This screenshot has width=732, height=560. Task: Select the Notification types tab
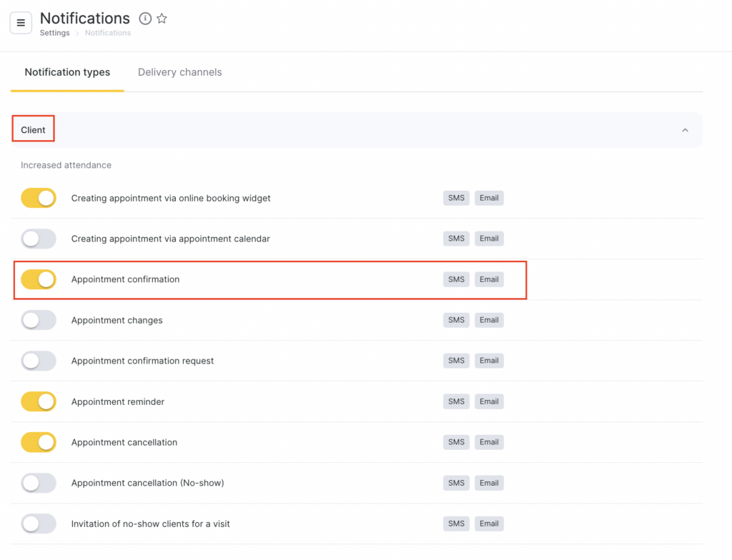[x=67, y=72]
